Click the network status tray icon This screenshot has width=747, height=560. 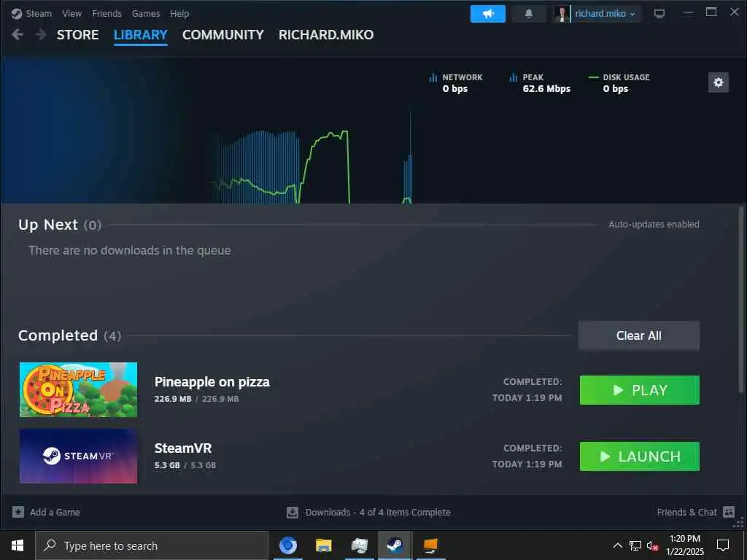tap(635, 545)
